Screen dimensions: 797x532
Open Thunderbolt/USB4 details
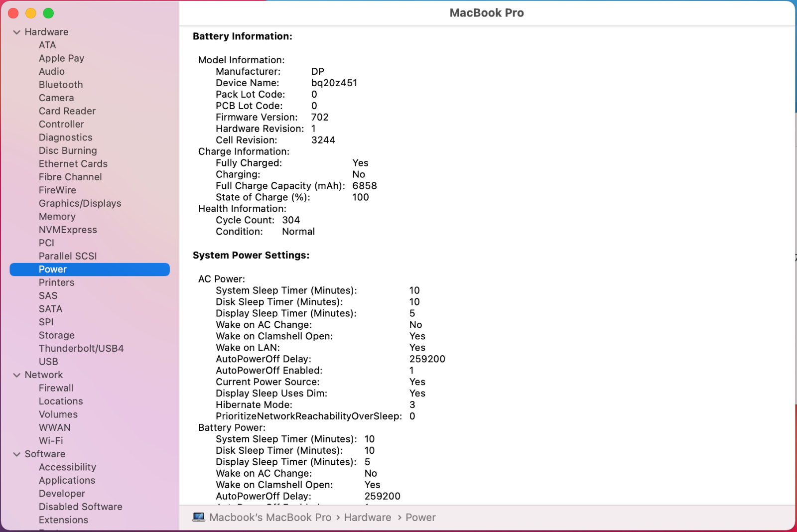point(81,348)
